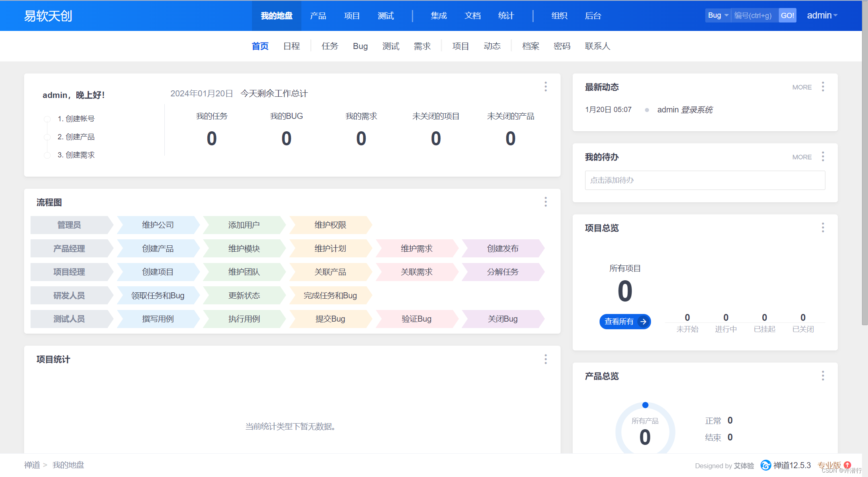Click 维护公司 flowchart step

pos(158,225)
